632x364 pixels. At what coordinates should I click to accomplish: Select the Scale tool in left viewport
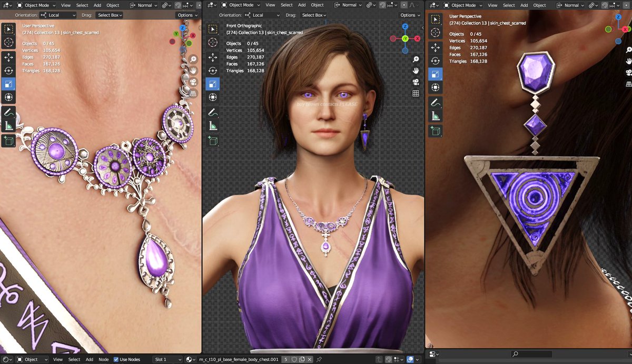coord(8,84)
